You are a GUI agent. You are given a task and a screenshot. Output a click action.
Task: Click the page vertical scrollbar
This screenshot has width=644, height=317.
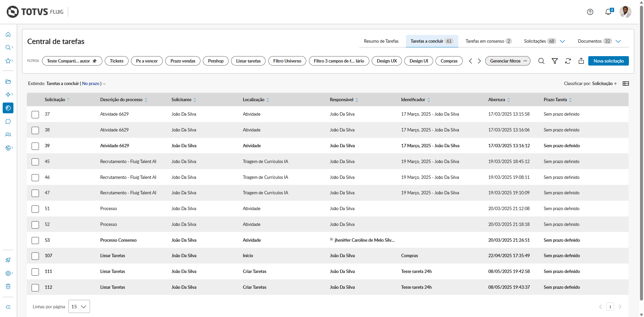641,151
